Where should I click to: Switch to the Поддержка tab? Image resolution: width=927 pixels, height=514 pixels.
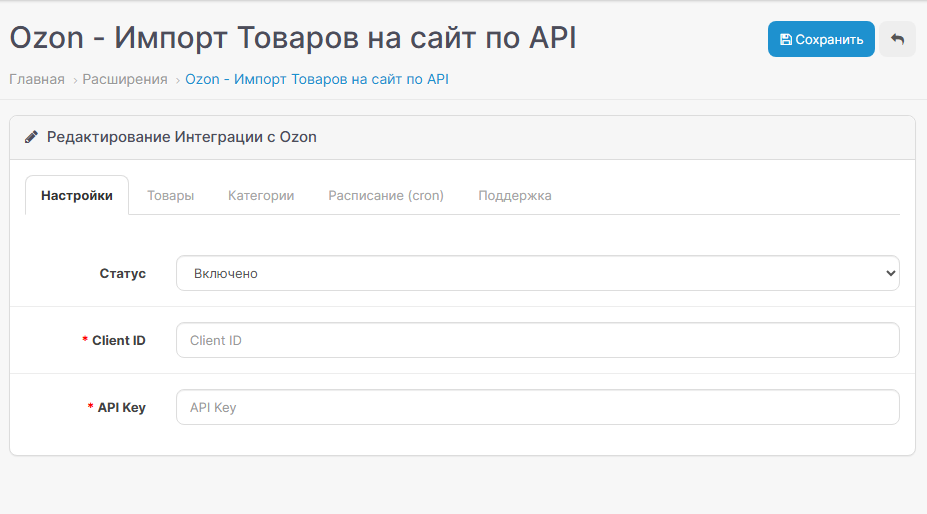(515, 196)
